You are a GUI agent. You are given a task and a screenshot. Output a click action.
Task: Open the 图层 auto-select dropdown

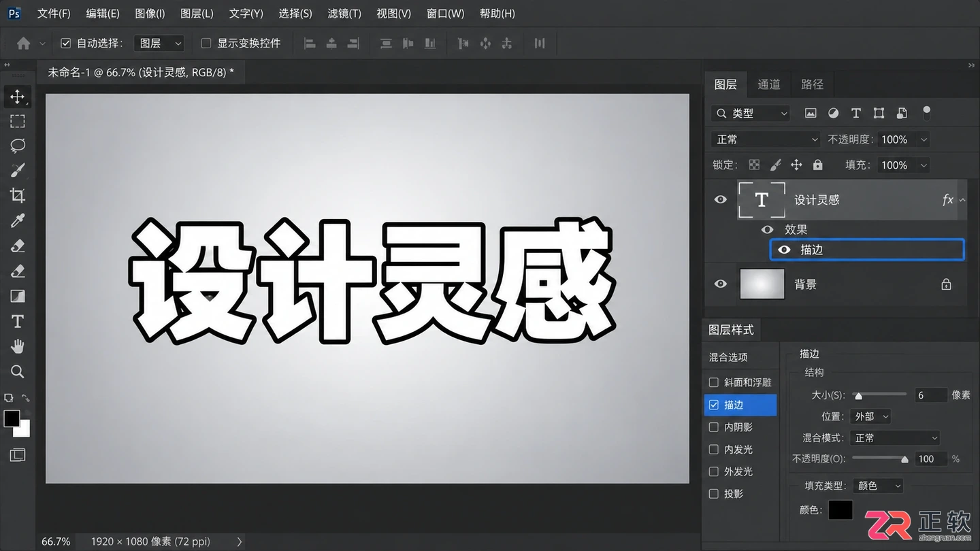159,44
